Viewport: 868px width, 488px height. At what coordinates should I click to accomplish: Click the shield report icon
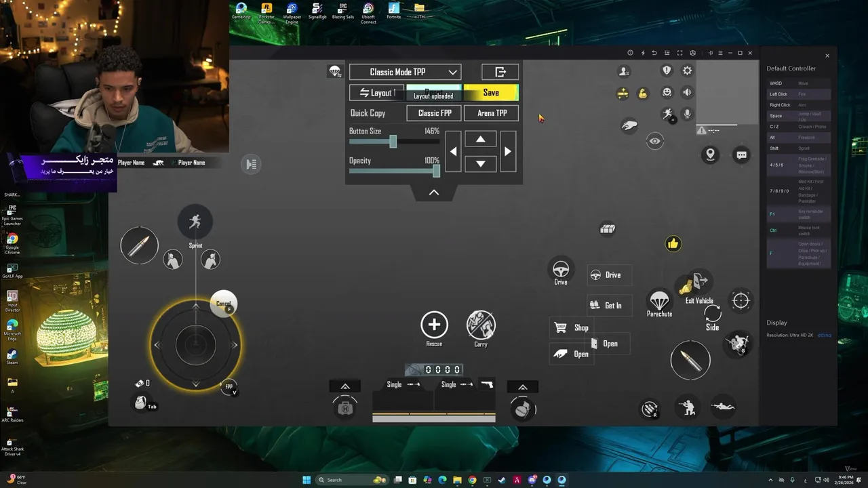tap(667, 70)
